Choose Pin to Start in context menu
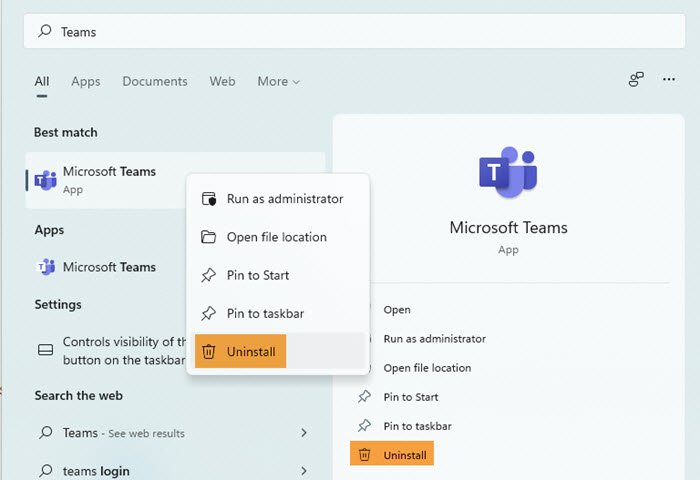 (x=280, y=275)
